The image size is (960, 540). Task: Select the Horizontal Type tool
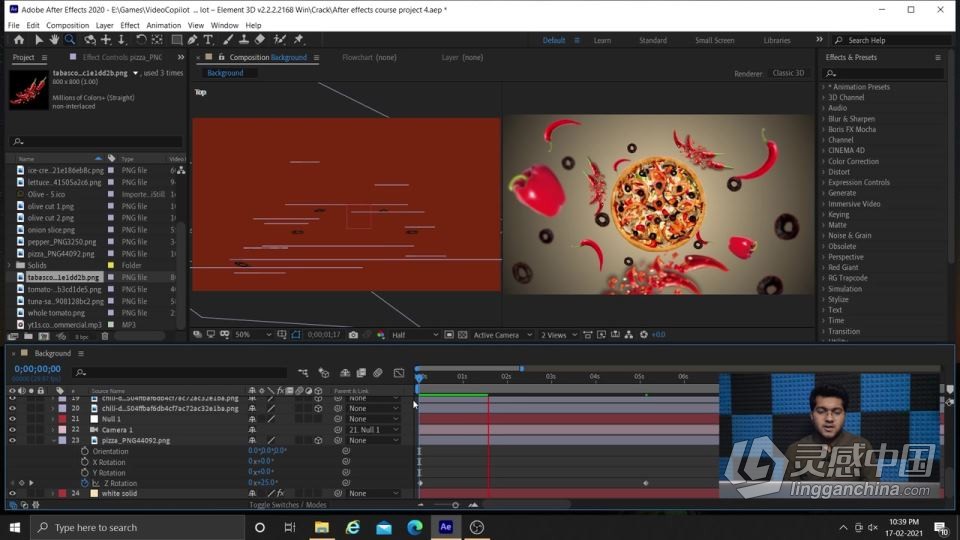point(208,40)
